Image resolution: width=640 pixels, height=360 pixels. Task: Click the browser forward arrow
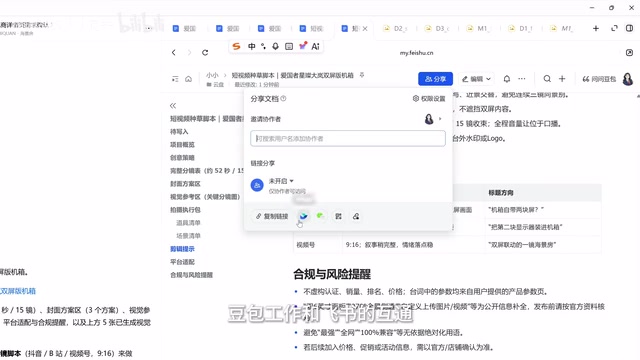(x=189, y=52)
